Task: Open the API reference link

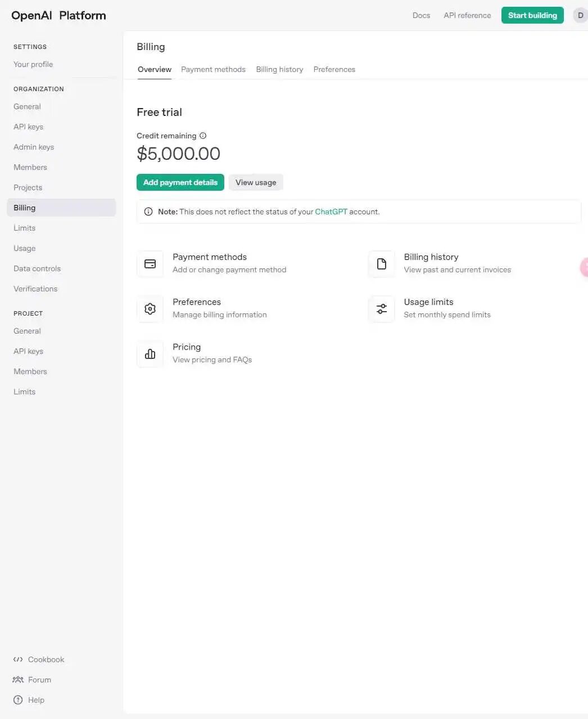Action: coord(467,15)
